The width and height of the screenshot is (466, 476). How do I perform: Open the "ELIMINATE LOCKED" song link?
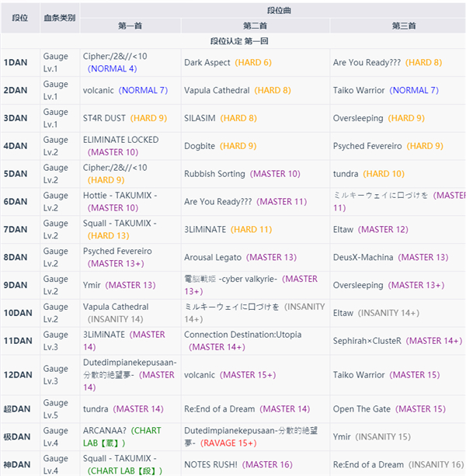(120, 140)
